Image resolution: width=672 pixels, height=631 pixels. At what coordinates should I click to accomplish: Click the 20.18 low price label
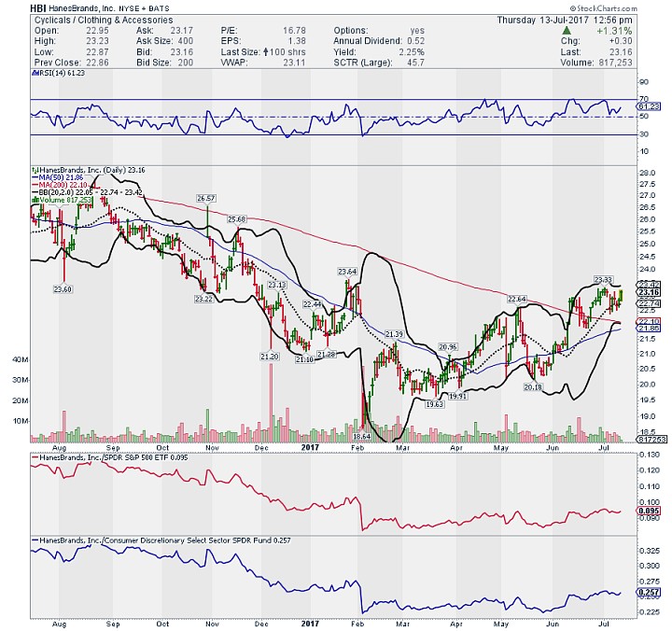tap(533, 387)
